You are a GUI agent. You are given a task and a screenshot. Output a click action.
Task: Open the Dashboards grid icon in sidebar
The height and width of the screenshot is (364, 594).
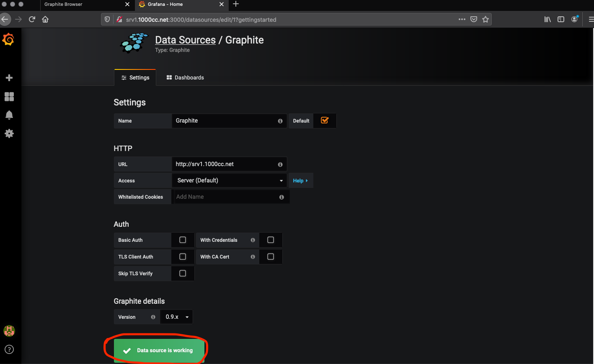[x=9, y=97]
